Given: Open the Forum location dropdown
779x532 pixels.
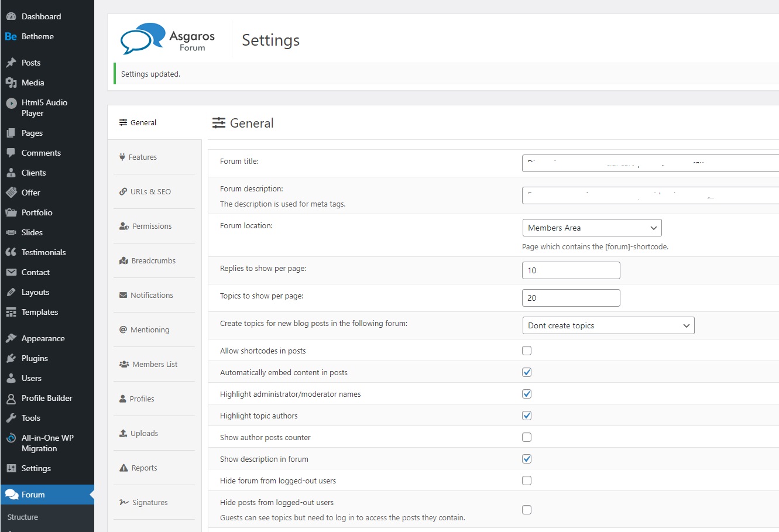Looking at the screenshot, I should coord(591,228).
